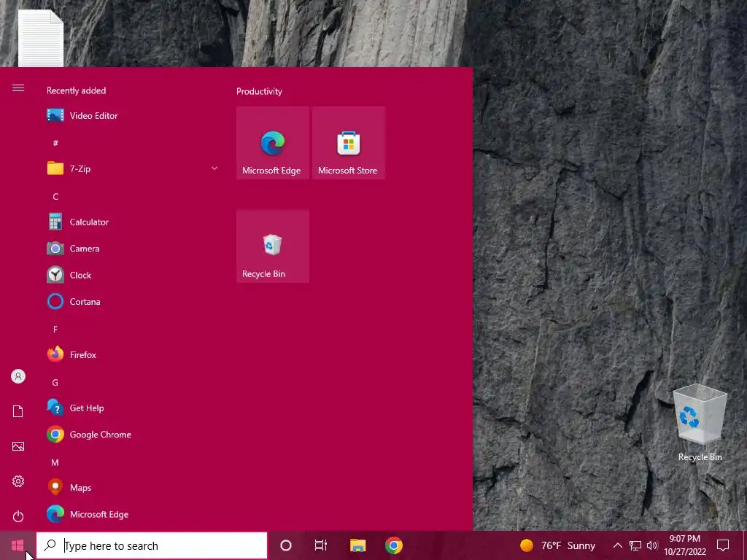The height and width of the screenshot is (560, 747).
Task: Click the Cortana circle on the taskbar
Action: (x=286, y=545)
